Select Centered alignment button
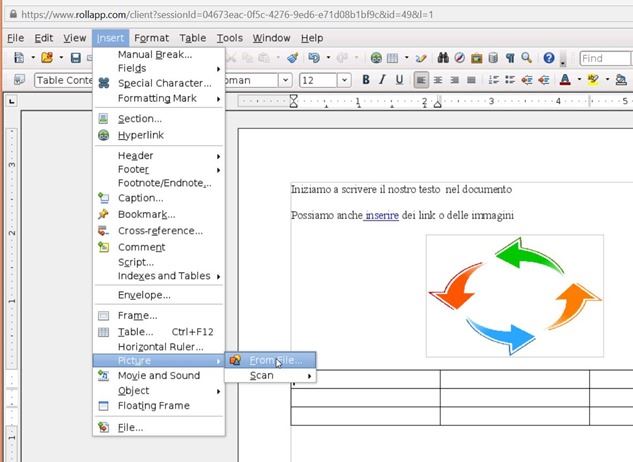Screen dimensions: 633x462 [x=438, y=80]
